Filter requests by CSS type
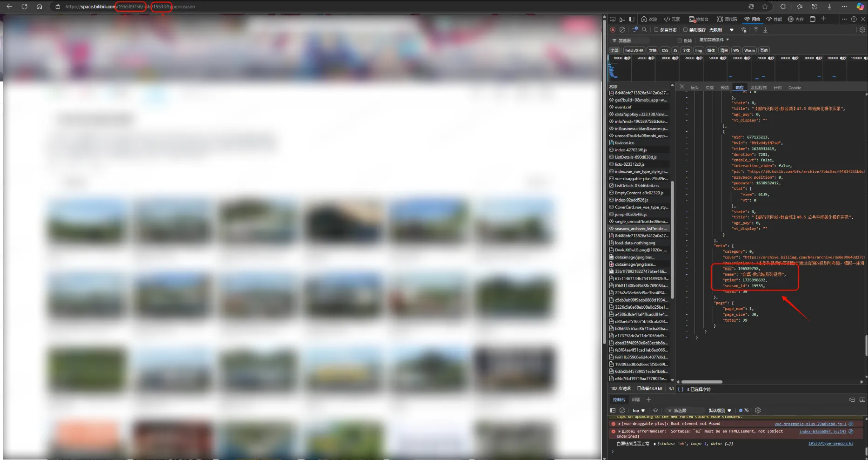Screen dimensions: 868x460 coord(665,50)
